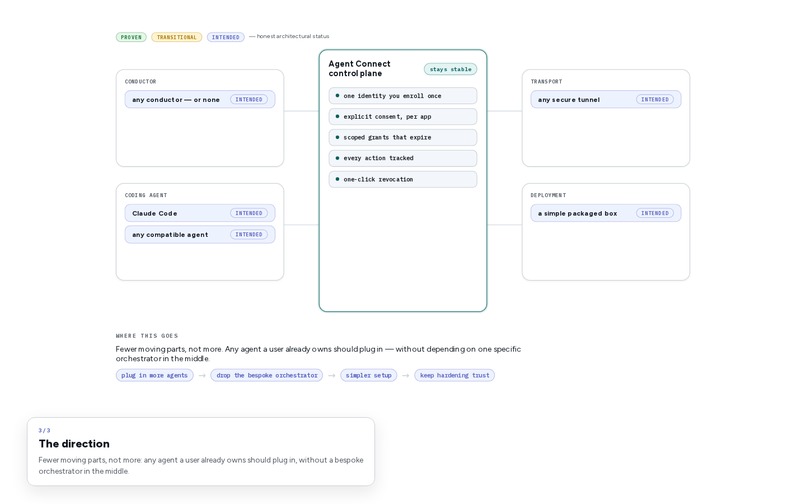
Task: Click the DEPLOYMENT card heading
Action: pos(548,195)
